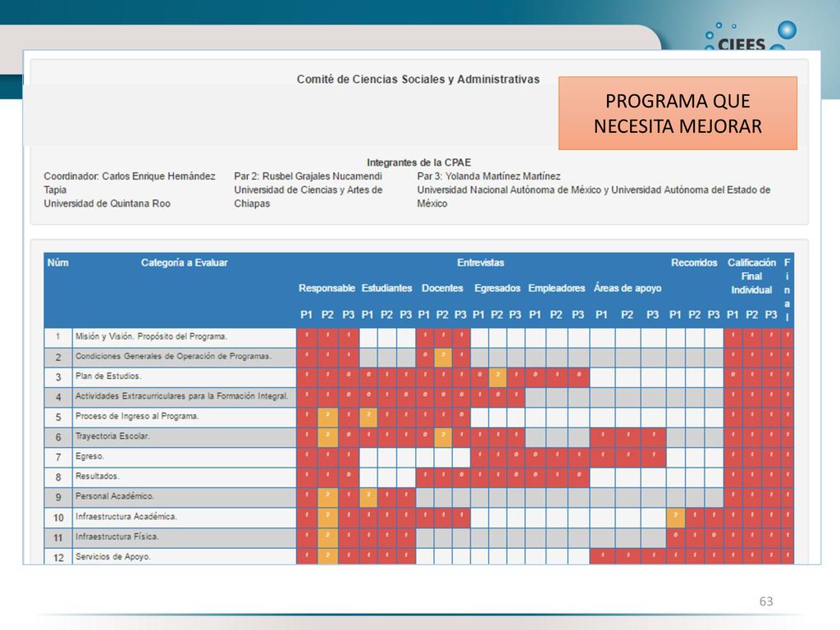Click row number 6 cell

click(58, 437)
